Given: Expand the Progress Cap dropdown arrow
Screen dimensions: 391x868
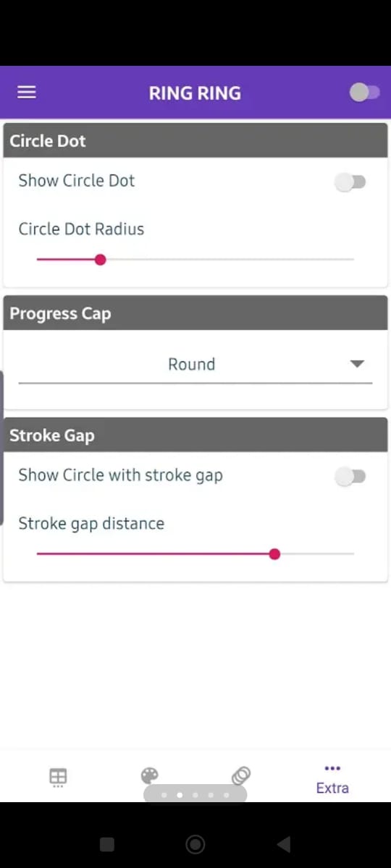Looking at the screenshot, I should pos(357,364).
